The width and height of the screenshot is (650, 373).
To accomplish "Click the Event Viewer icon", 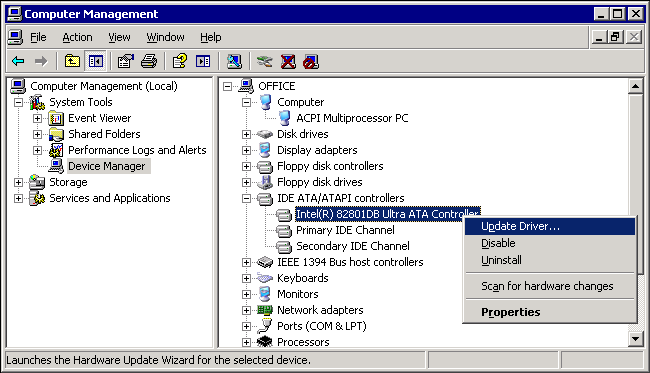I will point(56,119).
